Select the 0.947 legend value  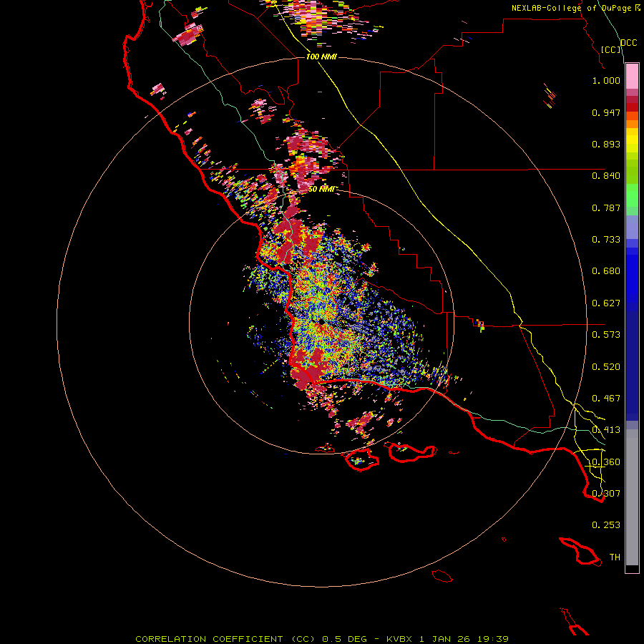click(606, 112)
